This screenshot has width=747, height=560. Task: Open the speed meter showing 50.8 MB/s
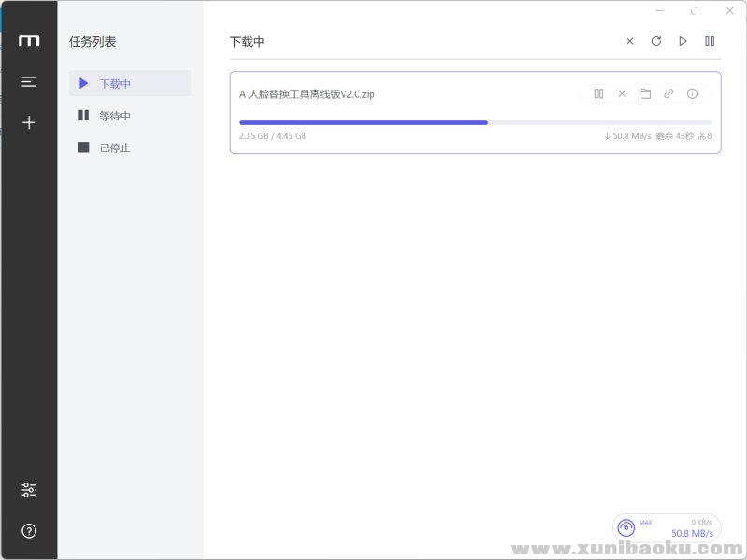[666, 527]
